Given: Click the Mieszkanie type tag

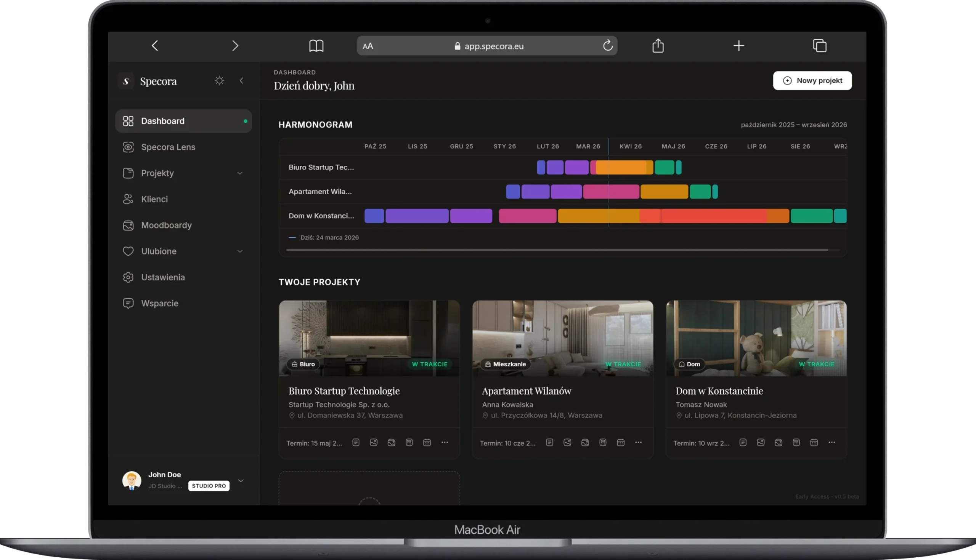Looking at the screenshot, I should coord(505,364).
